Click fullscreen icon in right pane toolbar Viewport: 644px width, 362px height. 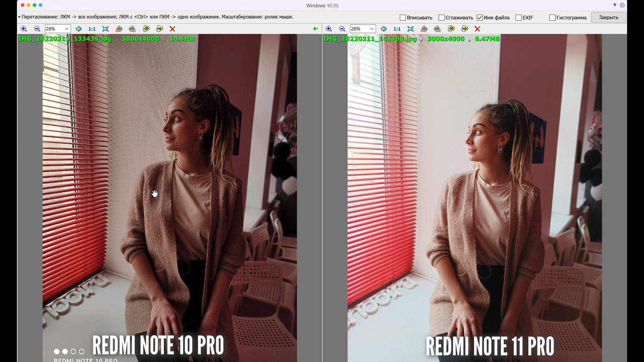(x=411, y=29)
